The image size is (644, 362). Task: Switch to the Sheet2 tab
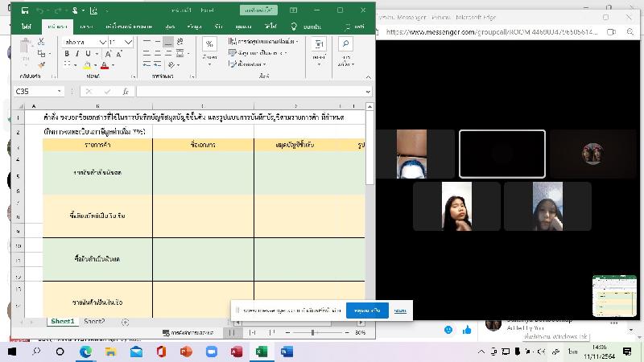tap(94, 322)
